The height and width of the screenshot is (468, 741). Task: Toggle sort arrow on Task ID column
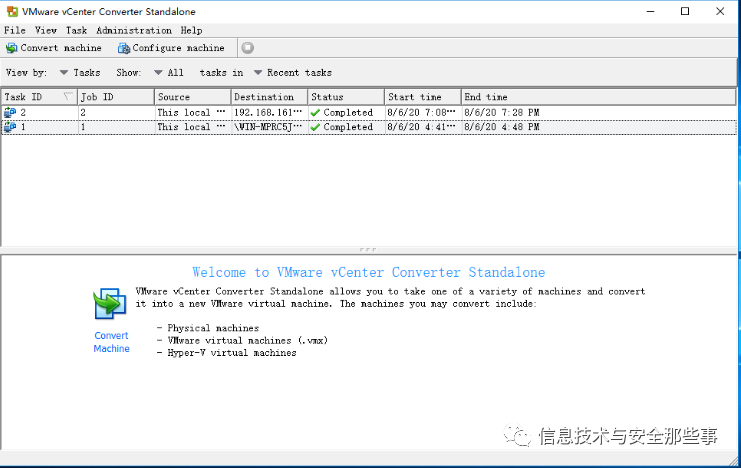68,97
